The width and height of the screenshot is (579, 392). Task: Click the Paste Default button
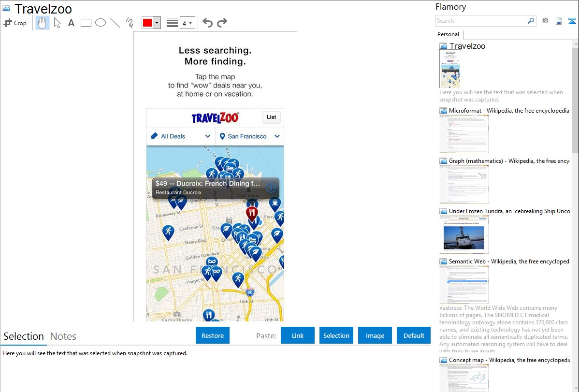click(x=414, y=335)
